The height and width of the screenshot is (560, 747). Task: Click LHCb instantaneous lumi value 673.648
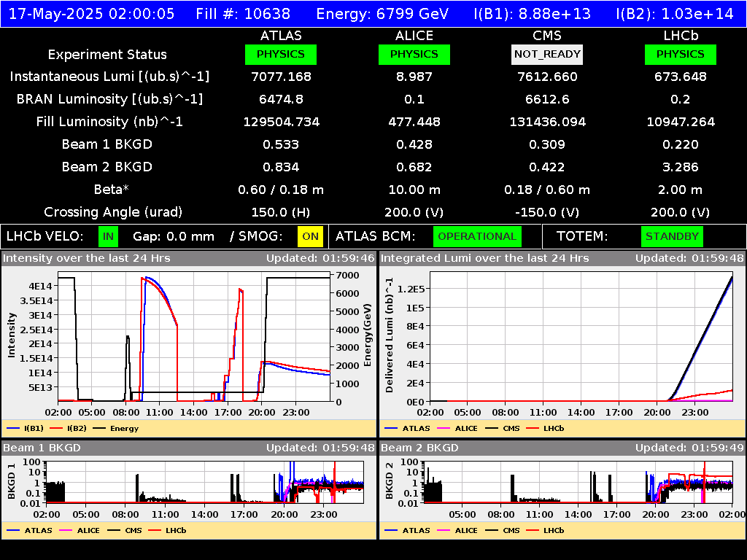click(x=681, y=77)
